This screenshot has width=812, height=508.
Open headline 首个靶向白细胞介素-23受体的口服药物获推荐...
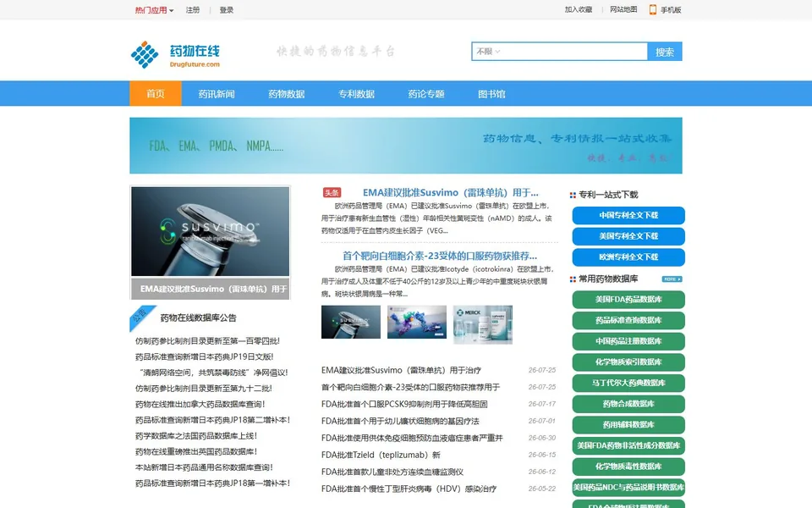440,256
